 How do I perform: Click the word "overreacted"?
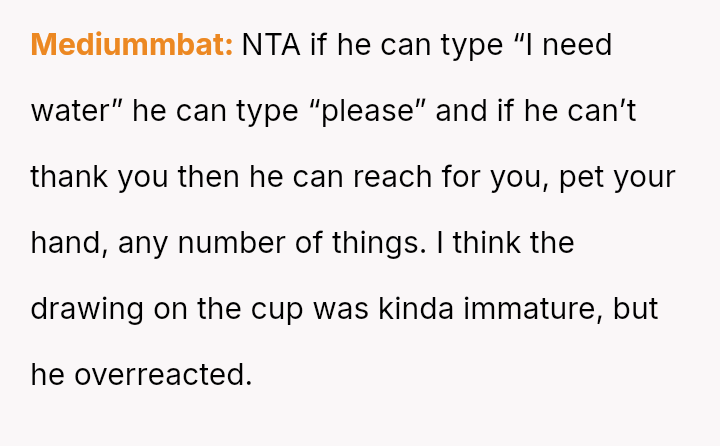160,375
